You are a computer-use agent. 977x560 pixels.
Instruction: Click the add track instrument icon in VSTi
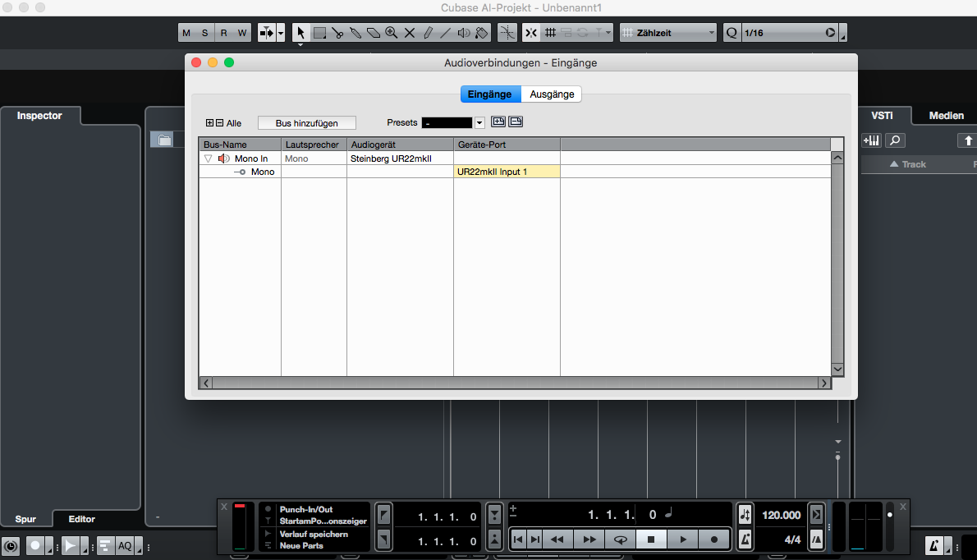871,140
